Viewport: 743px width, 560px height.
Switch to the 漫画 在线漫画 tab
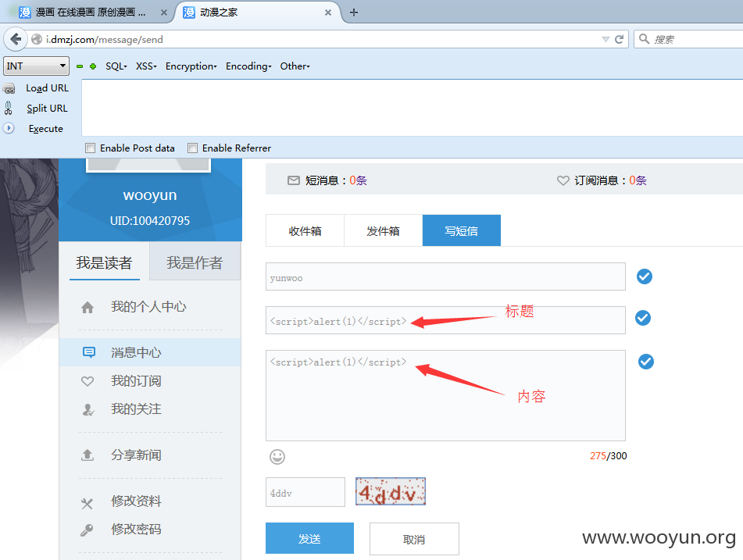(88, 12)
